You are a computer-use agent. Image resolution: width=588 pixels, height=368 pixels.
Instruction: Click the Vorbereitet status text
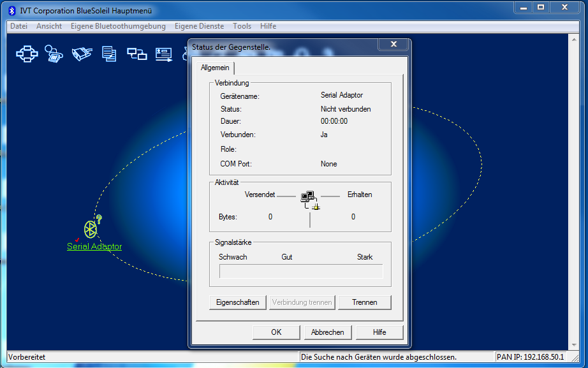pyautogui.click(x=27, y=357)
